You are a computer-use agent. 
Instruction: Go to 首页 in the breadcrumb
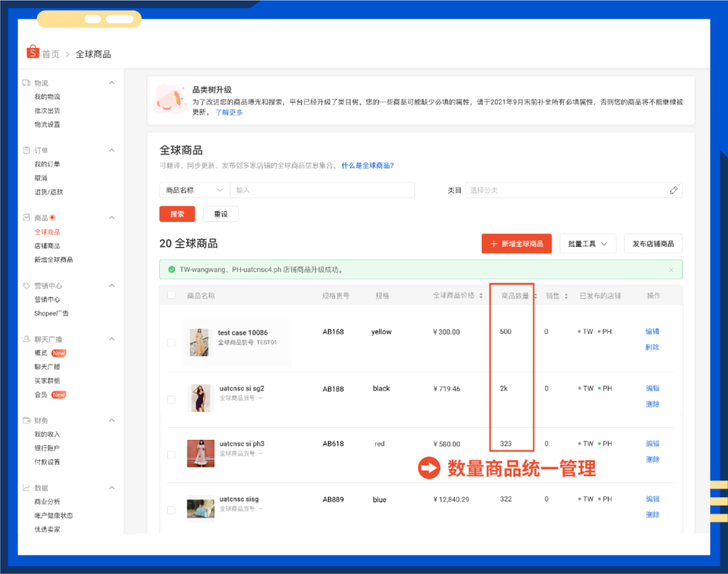pyautogui.click(x=51, y=53)
